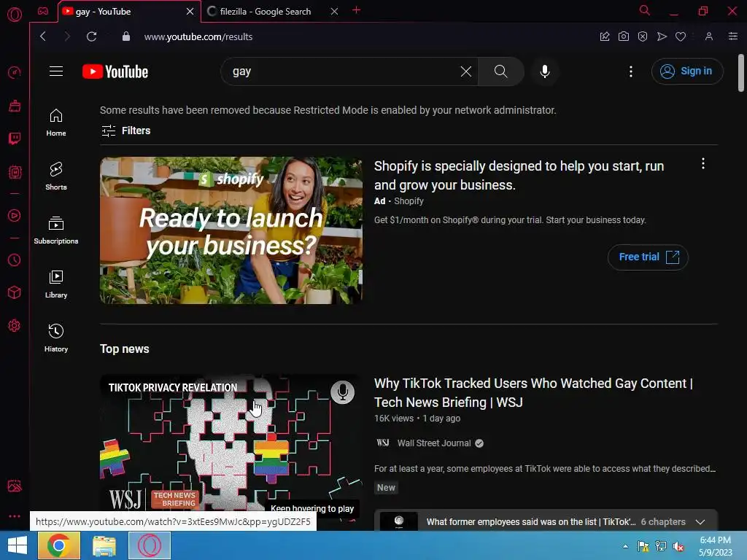The image size is (747, 560).
Task: Click the Sign in button
Action: pos(687,71)
